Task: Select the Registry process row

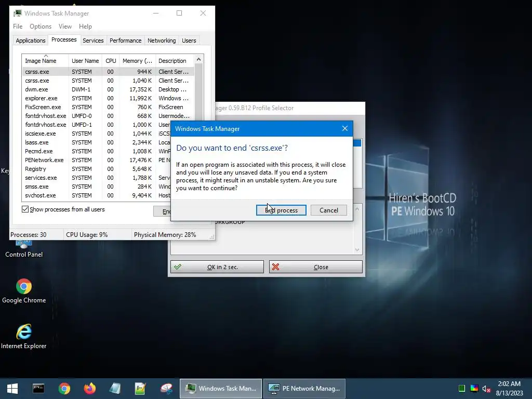Action: point(97,169)
